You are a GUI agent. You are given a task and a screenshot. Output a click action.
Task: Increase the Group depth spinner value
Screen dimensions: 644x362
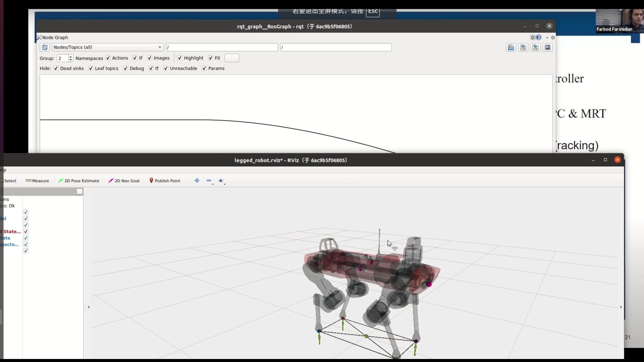(70, 57)
